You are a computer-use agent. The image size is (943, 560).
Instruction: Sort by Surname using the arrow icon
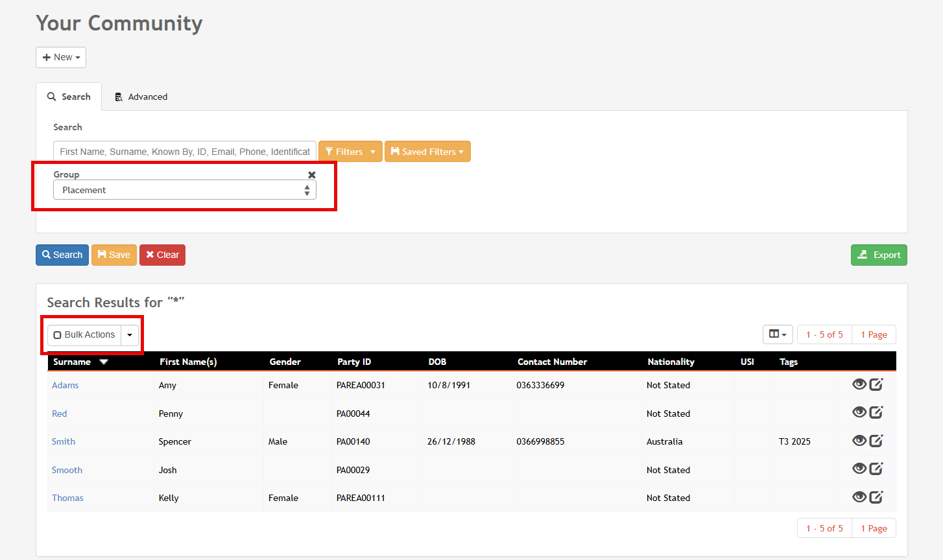coord(104,362)
